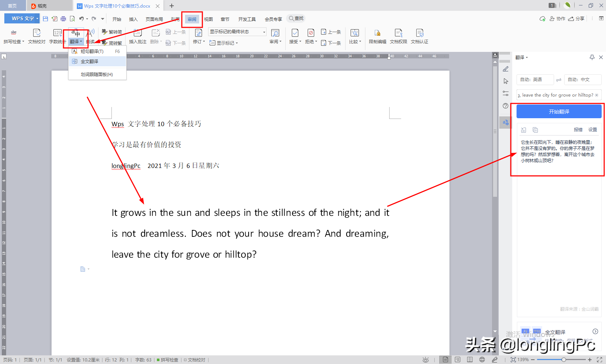Open the 审阅 review pane icon
Image resolution: width=606 pixels, height=364 pixels.
pyautogui.click(x=275, y=33)
